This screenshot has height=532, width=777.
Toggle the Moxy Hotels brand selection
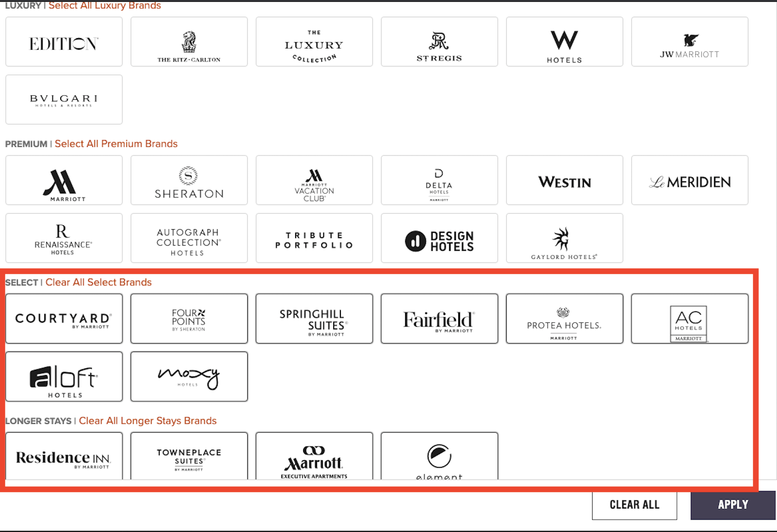[x=189, y=376]
